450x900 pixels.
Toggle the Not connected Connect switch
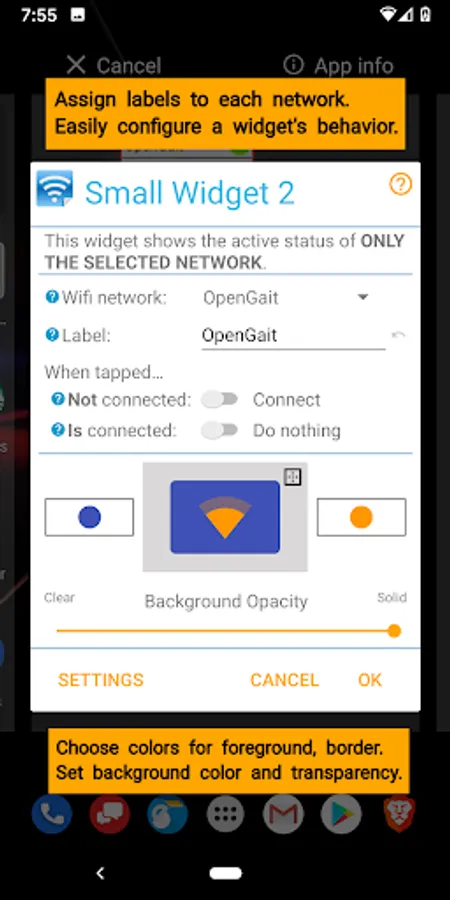point(219,399)
